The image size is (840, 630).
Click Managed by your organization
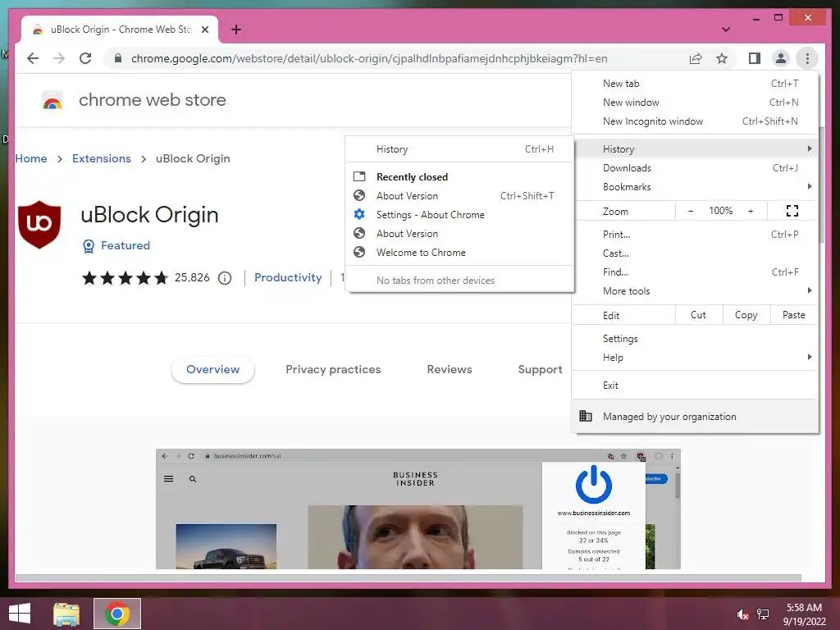(x=695, y=416)
